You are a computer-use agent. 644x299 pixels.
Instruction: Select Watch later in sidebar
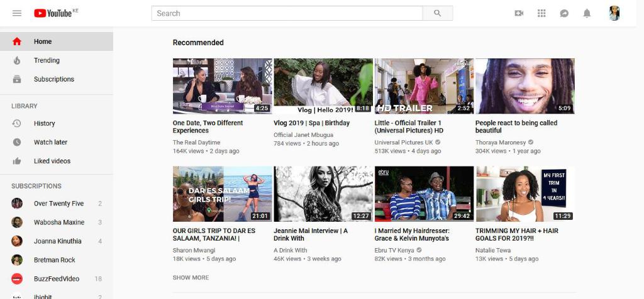50,142
